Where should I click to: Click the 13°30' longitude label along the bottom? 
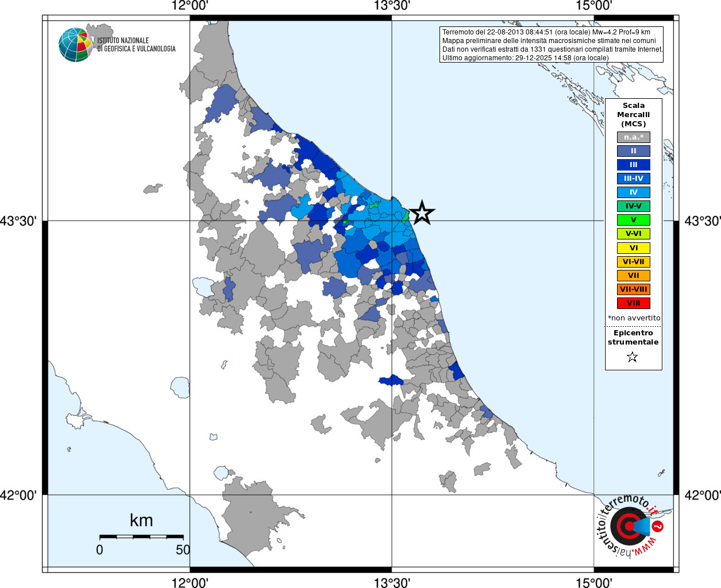point(392,583)
